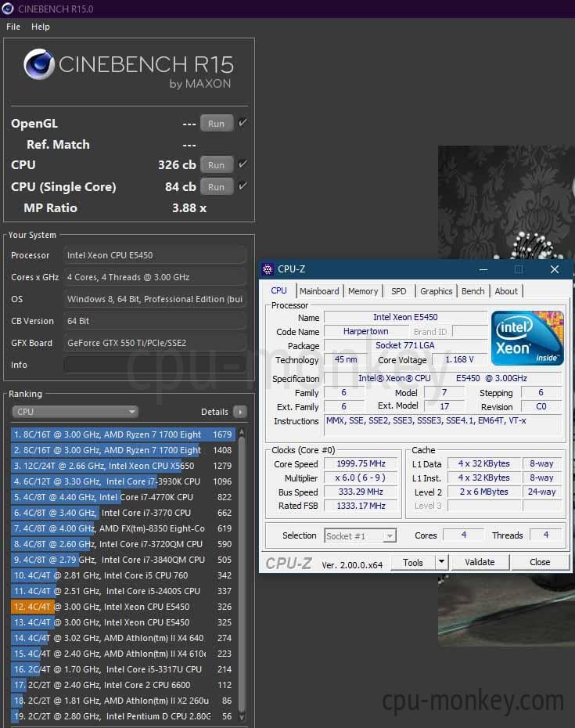Select ranking row Xeon E5450 score 325
The width and height of the screenshot is (575, 728).
[x=123, y=622]
